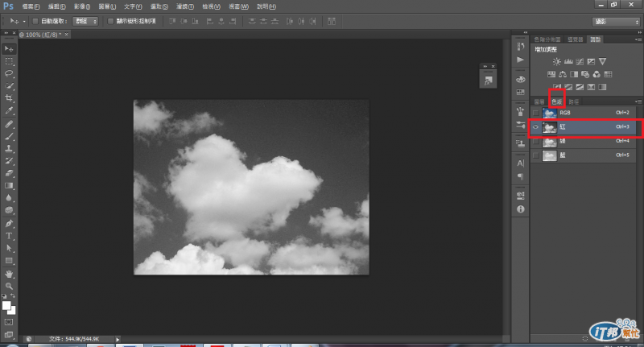
Task: Add an Exposure adjustment
Action: 591,62
